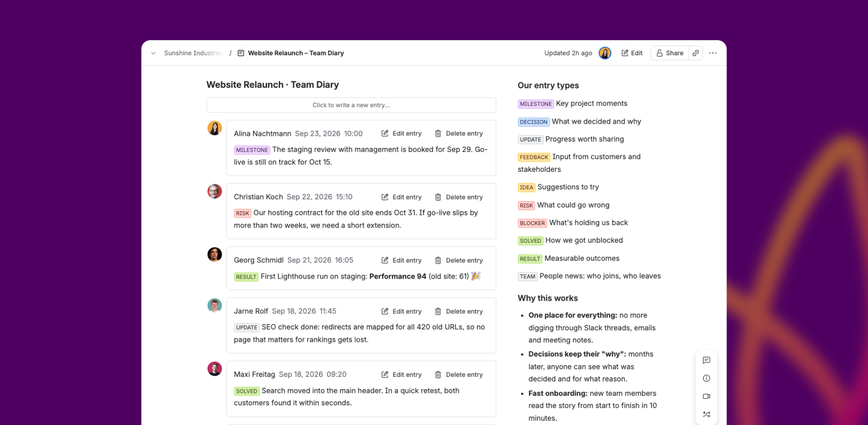Delete Alina Nachtmann's entry
The image size is (868, 425).
(459, 134)
